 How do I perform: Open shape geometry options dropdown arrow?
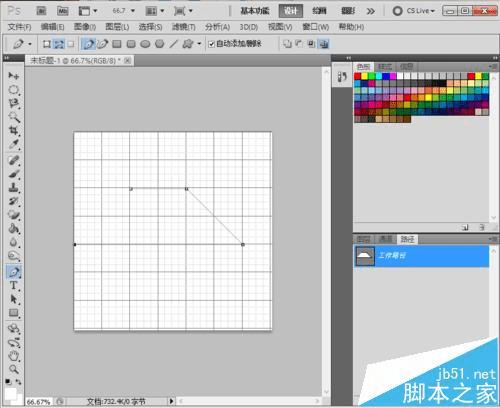pos(199,44)
